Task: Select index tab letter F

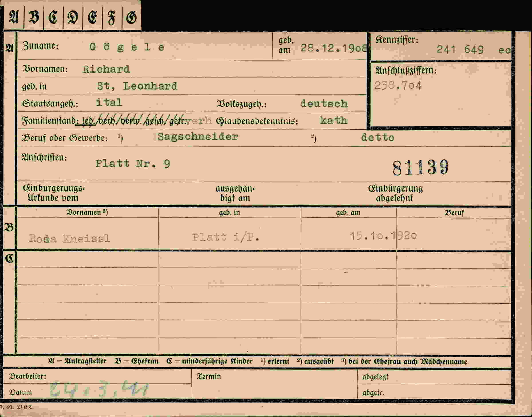Action: (x=112, y=18)
